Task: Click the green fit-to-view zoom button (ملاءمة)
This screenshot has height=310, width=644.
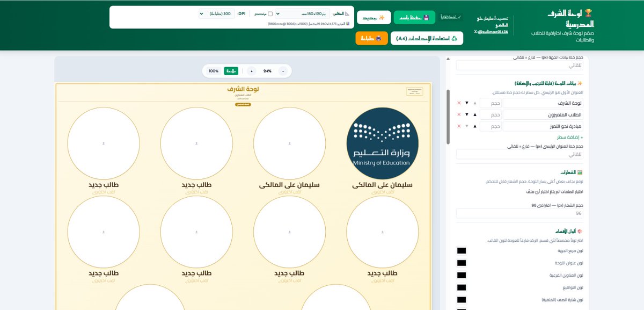Action: tap(231, 71)
